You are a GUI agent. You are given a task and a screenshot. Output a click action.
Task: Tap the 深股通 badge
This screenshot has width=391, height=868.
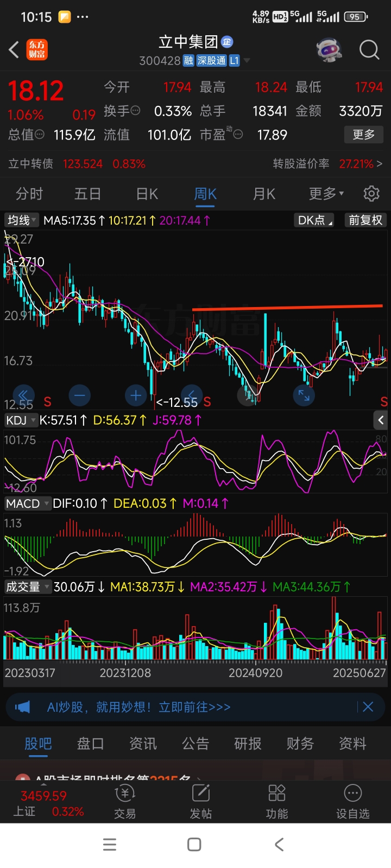point(211,61)
